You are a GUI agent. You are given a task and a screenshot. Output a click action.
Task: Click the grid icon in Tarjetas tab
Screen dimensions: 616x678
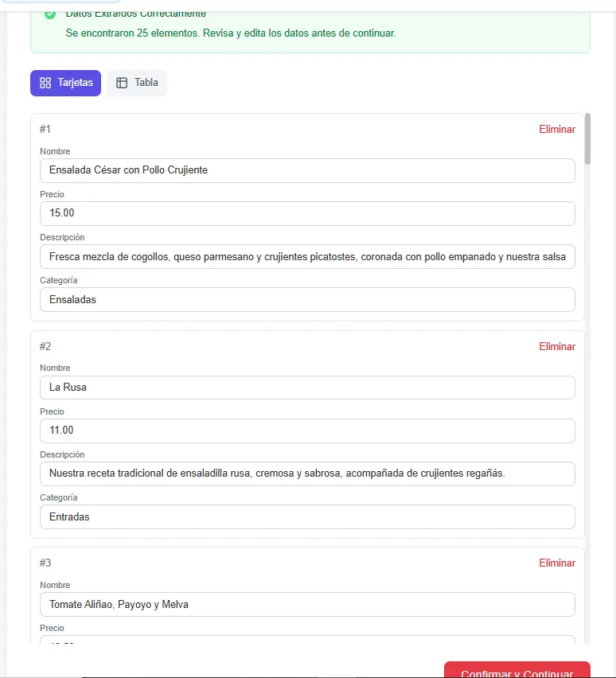click(x=45, y=83)
